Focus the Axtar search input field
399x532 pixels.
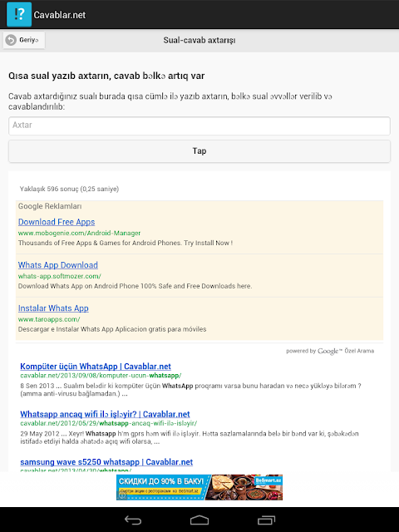pyautogui.click(x=199, y=126)
